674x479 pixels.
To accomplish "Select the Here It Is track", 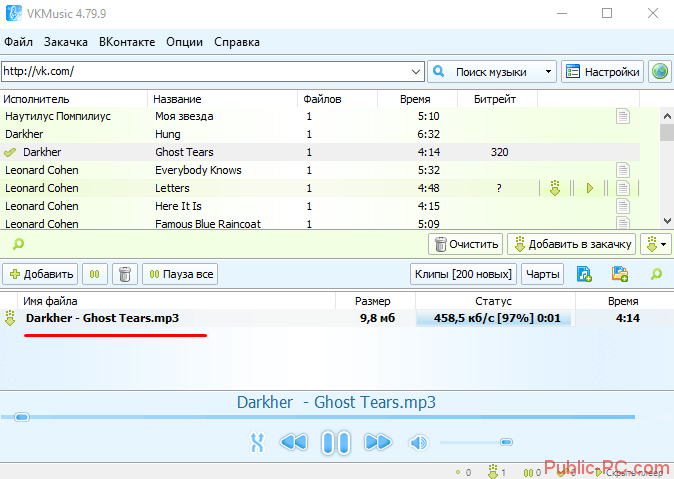I will [320, 206].
